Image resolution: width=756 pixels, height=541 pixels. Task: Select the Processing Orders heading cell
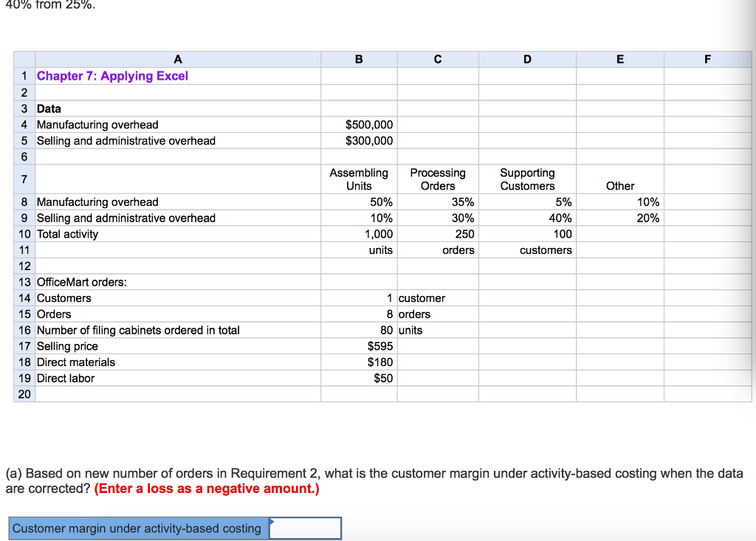(437, 179)
